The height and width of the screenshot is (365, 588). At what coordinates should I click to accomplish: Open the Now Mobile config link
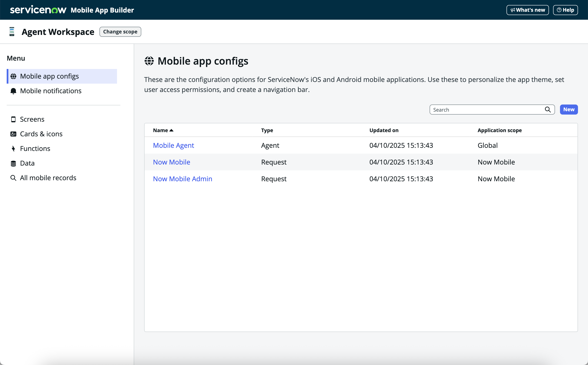[172, 162]
